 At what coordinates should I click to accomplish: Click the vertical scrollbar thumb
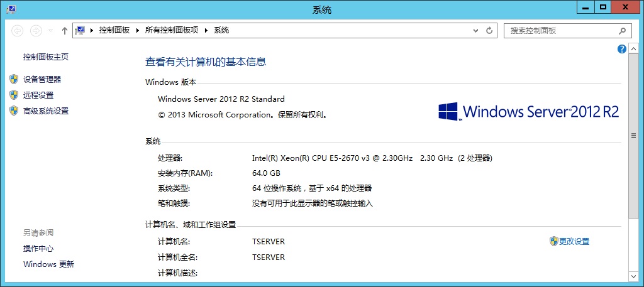(634, 136)
